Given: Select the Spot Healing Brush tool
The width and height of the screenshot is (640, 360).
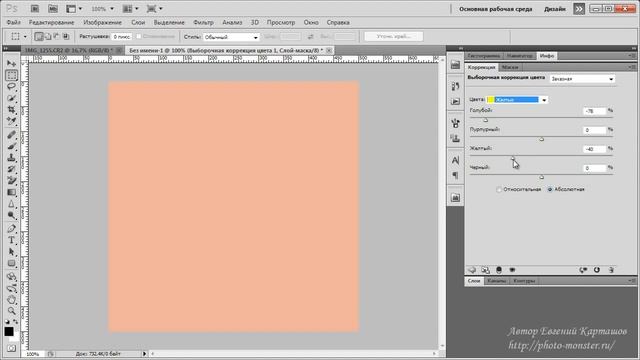Looking at the screenshot, I should pos(11,135).
